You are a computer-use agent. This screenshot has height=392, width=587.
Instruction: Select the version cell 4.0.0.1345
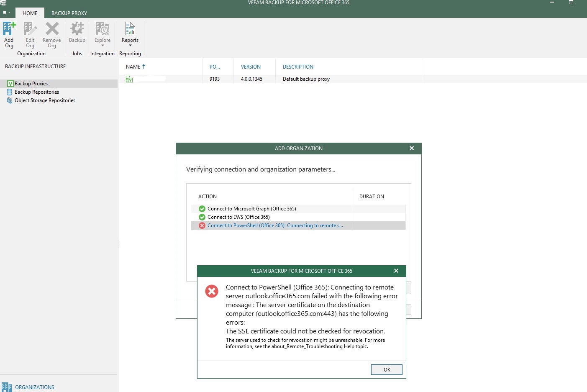pos(251,79)
